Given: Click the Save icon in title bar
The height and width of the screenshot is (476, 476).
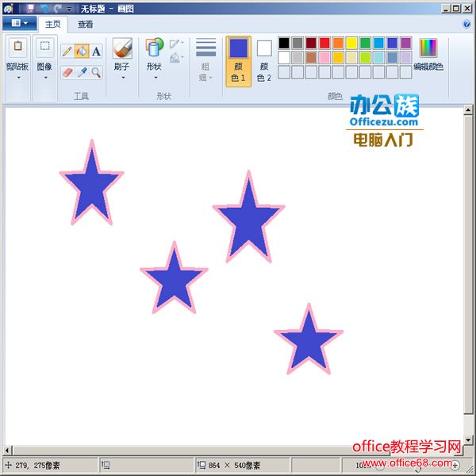Looking at the screenshot, I should [x=30, y=9].
